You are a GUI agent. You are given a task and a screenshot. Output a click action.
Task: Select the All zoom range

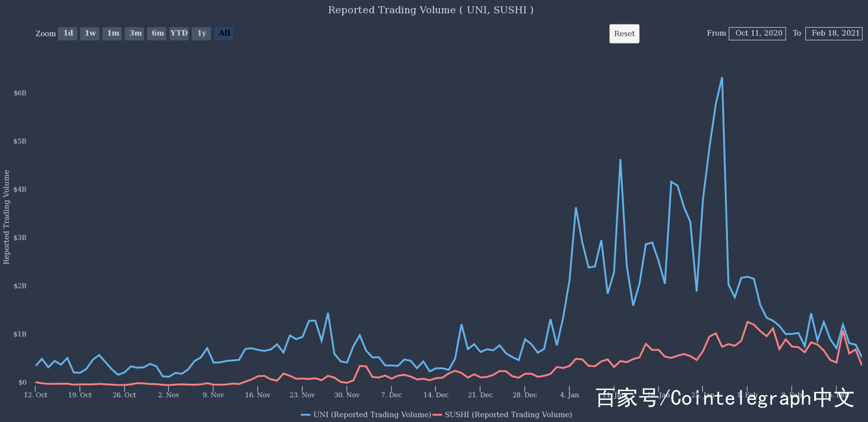pyautogui.click(x=224, y=33)
